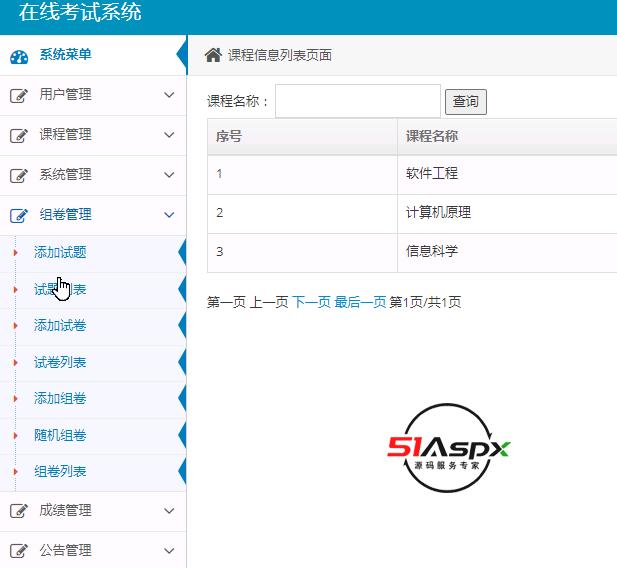Click the edit icon next to 课程管理
The width and height of the screenshot is (617, 568).
click(x=19, y=135)
